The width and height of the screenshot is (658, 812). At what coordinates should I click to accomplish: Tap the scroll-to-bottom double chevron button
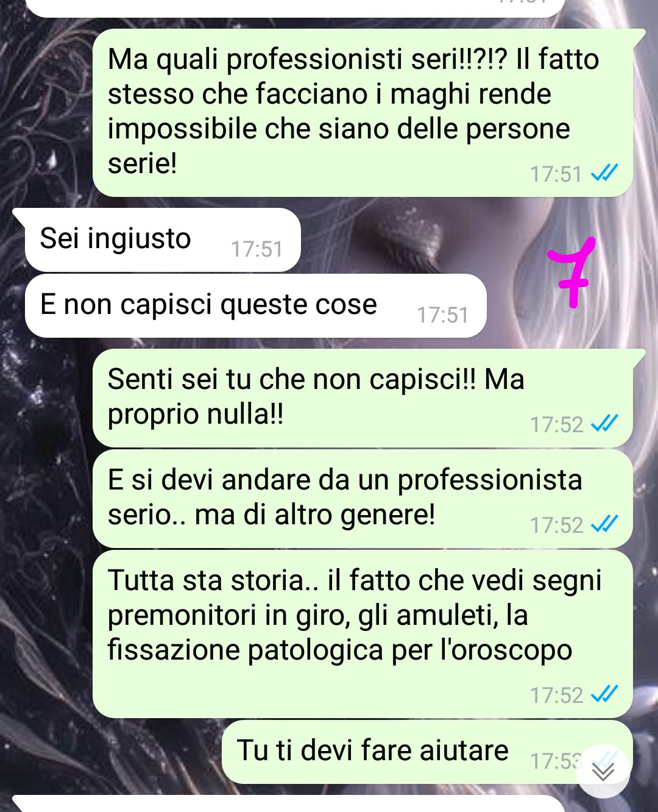(x=603, y=771)
